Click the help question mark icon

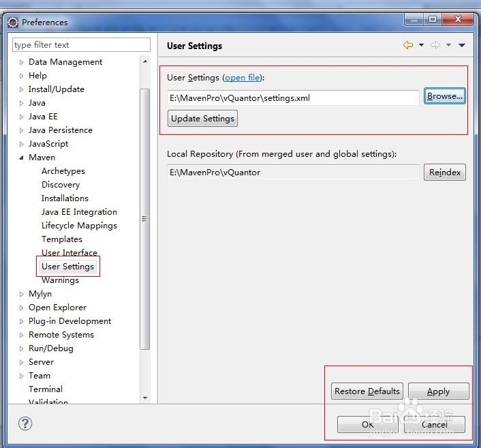(25, 423)
